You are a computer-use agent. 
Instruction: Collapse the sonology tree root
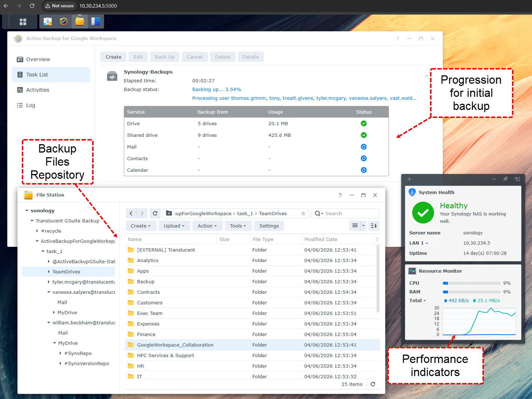pos(27,210)
